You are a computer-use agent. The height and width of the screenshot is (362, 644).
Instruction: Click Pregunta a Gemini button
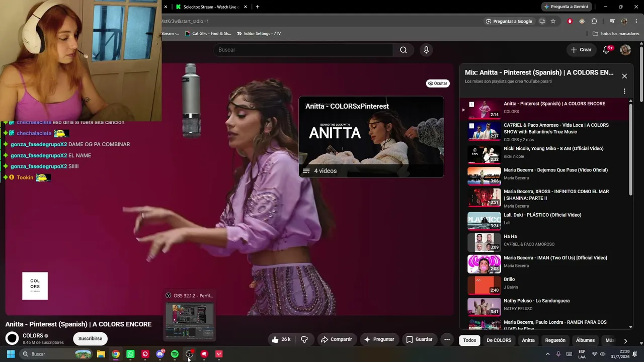[x=566, y=7]
